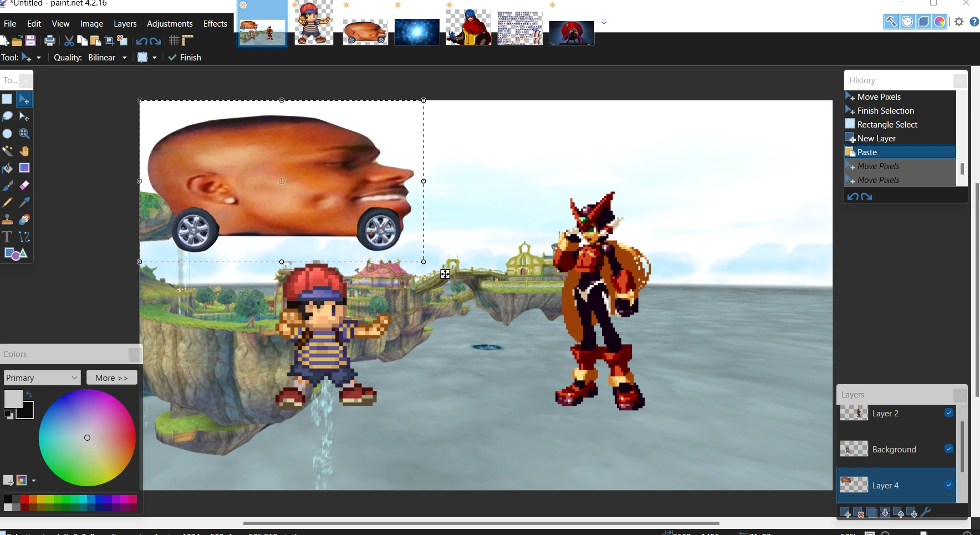Select the Paintbrush tool

tap(7, 185)
